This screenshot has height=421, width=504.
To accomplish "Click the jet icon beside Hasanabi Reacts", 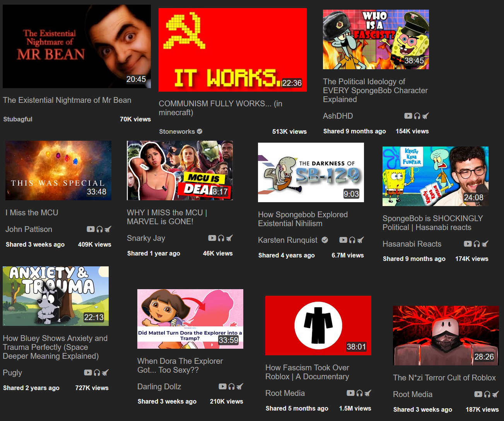I will 485,244.
